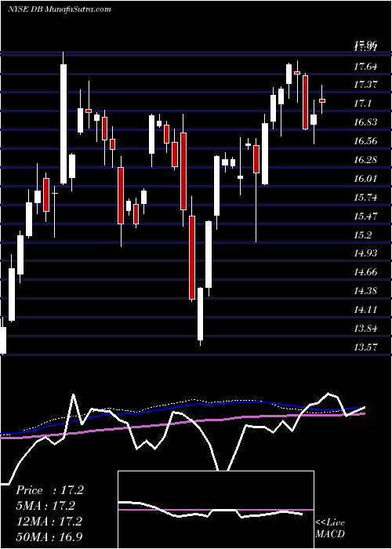Click the 13.84 price axis label
392x549 pixels.
[x=365, y=329]
